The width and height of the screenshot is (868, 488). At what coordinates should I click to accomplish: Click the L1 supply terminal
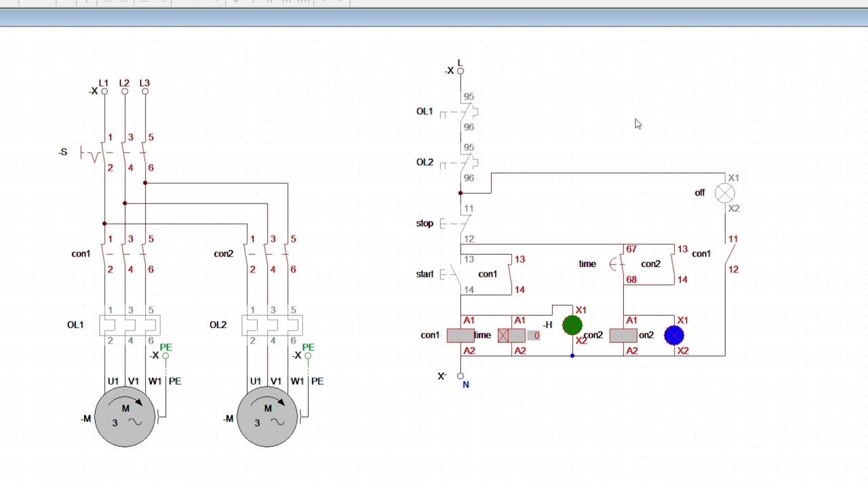(104, 91)
